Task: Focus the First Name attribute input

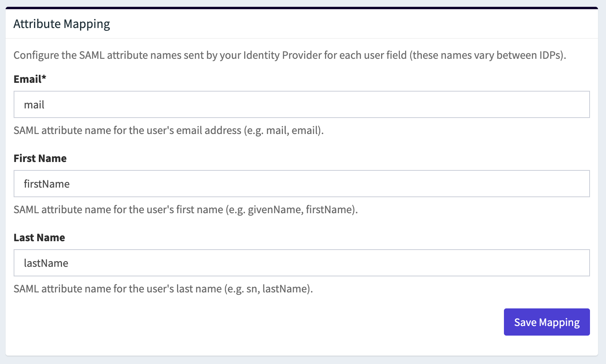Action: tap(301, 184)
